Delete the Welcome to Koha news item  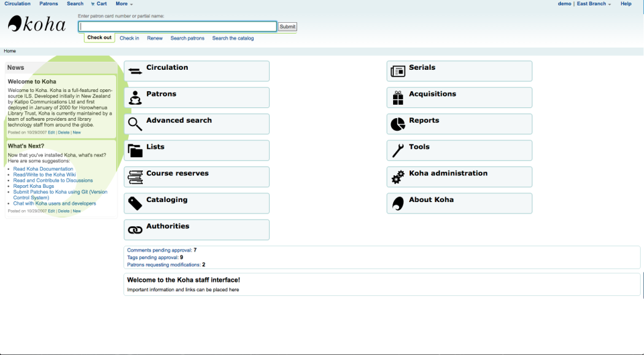pyautogui.click(x=64, y=133)
